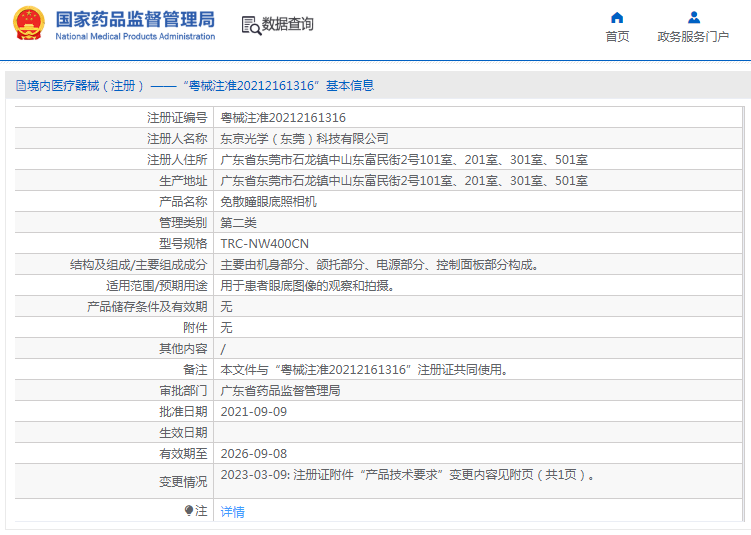
Task: Select the 备注 remark text
Action: (x=364, y=370)
